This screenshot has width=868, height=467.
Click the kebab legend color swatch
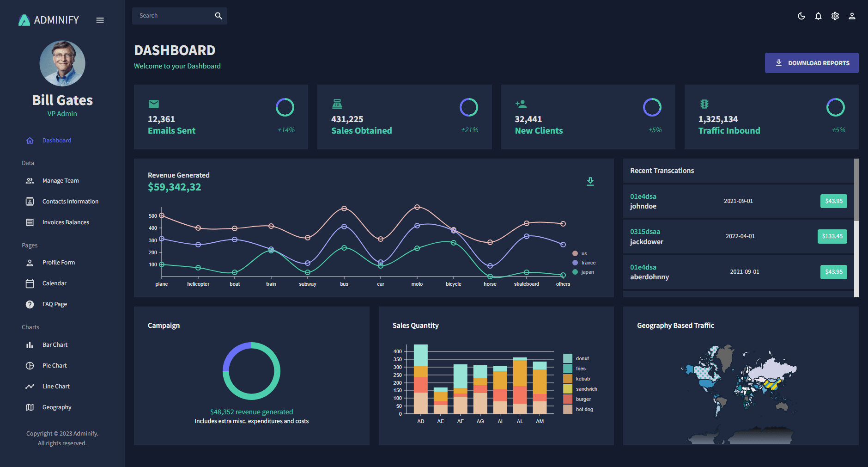(568, 379)
